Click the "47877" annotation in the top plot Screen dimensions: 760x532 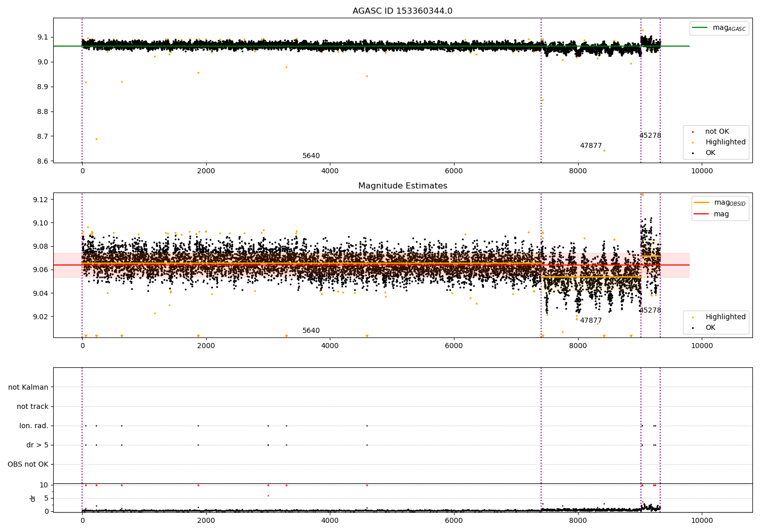coord(591,146)
